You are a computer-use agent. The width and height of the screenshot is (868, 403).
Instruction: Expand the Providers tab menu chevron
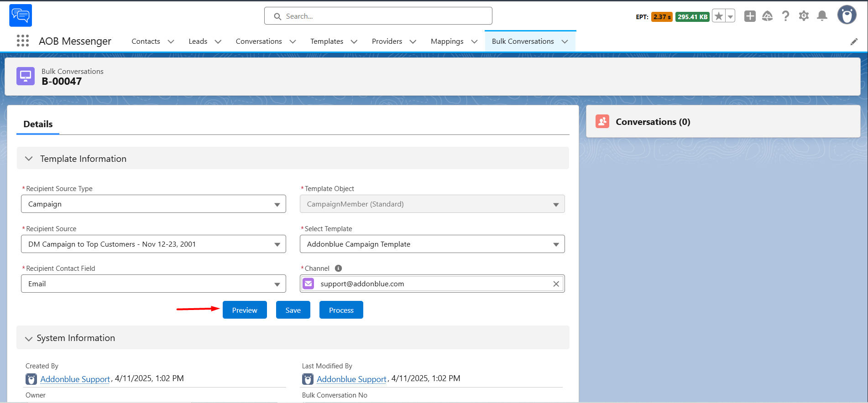click(x=413, y=41)
